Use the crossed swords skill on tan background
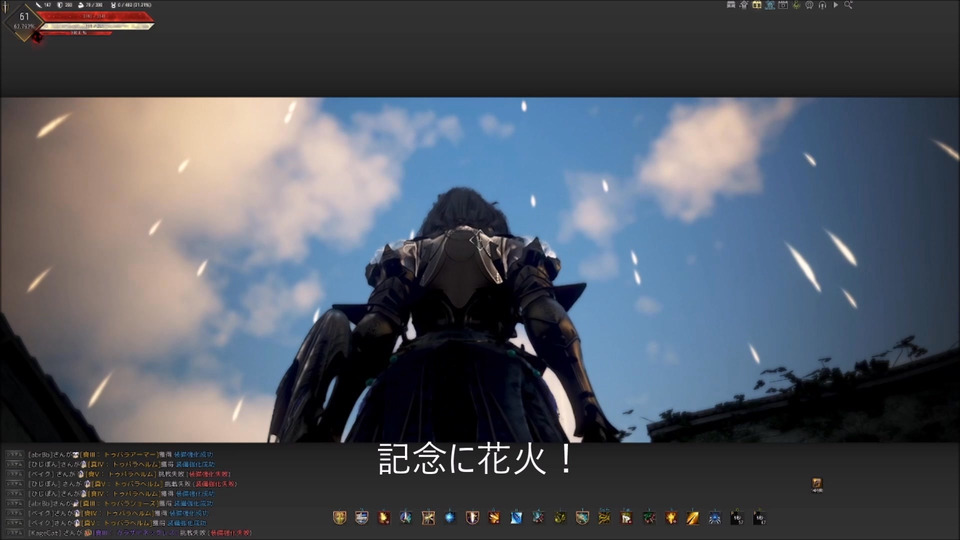Image resolution: width=960 pixels, height=540 pixels. (428, 518)
